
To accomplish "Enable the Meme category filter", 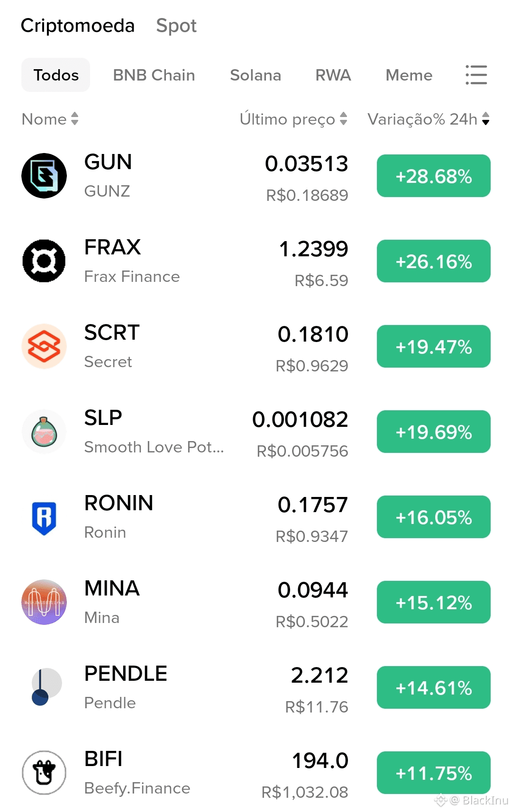I will 409,75.
